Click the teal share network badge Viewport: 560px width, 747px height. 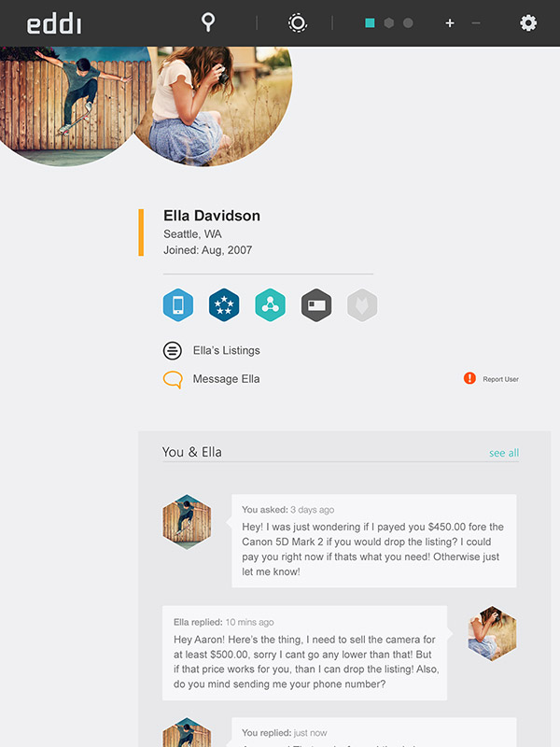click(x=270, y=305)
